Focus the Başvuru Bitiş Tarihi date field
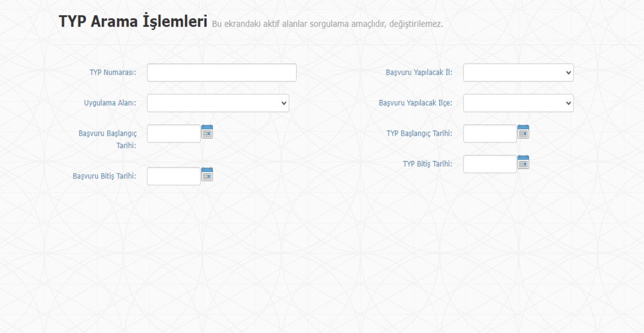The image size is (644, 333). 174,176
